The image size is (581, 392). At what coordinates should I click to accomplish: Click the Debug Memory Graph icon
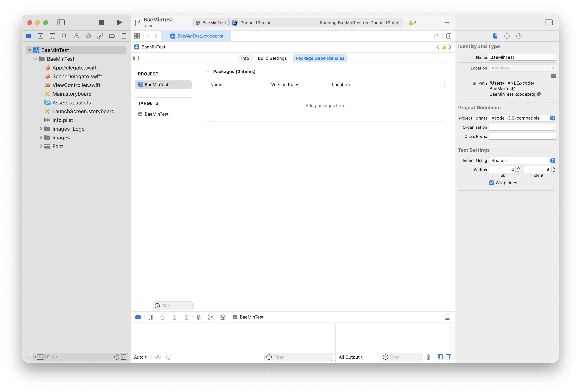[211, 317]
